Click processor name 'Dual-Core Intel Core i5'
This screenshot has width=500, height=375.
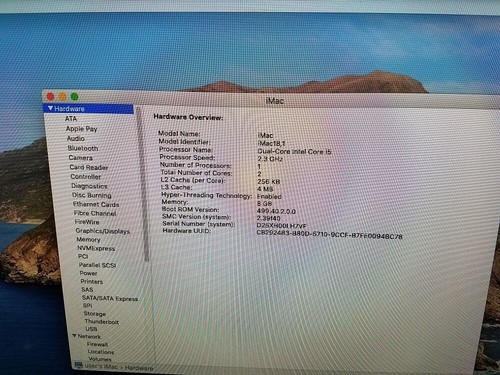pyautogui.click(x=294, y=151)
